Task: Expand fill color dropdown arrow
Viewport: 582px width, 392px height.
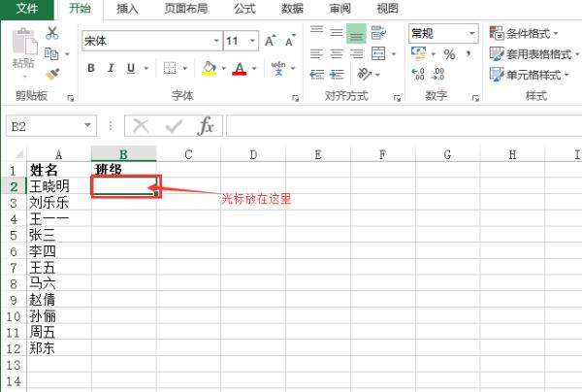Action: (x=223, y=68)
